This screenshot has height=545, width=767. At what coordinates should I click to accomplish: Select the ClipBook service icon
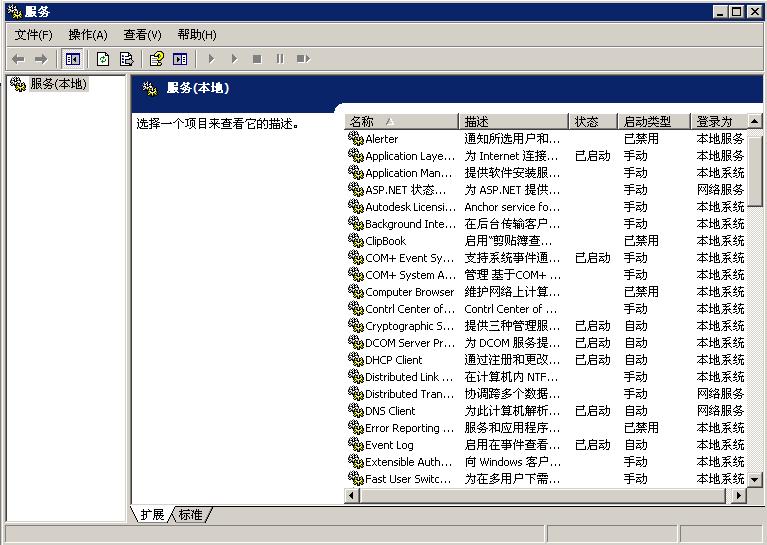tap(356, 241)
